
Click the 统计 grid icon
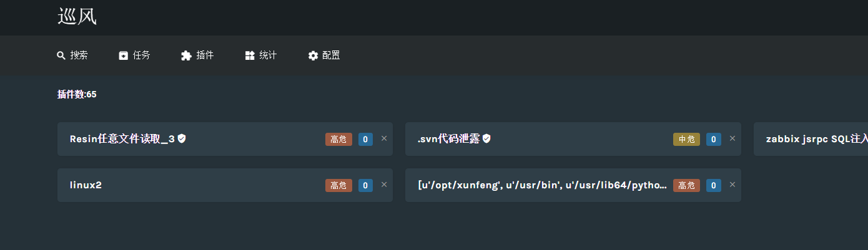(x=250, y=55)
